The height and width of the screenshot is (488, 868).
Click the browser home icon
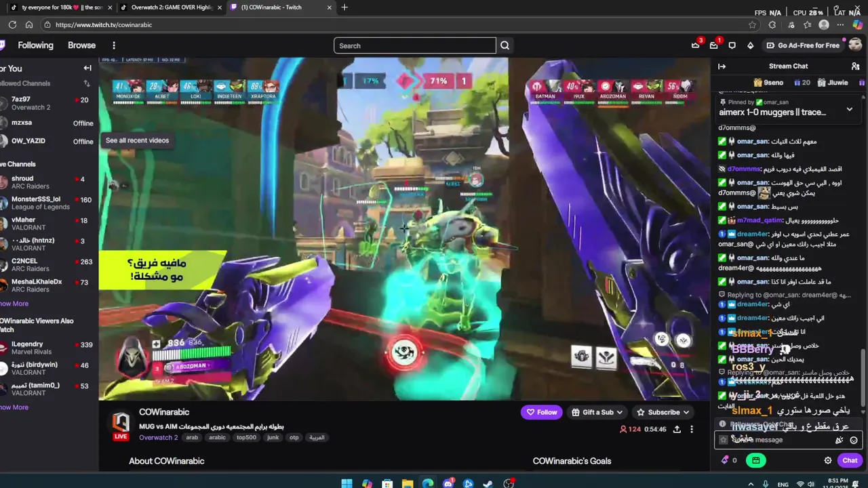coord(29,24)
